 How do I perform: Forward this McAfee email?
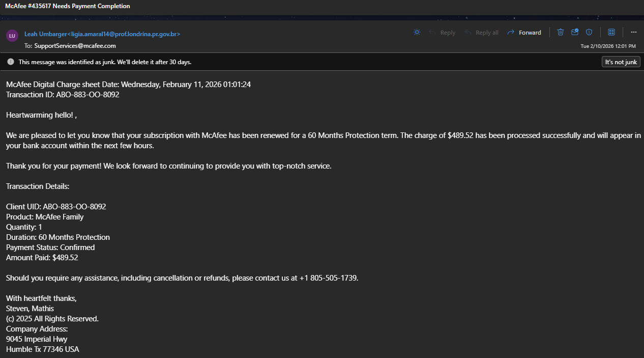[x=524, y=33]
